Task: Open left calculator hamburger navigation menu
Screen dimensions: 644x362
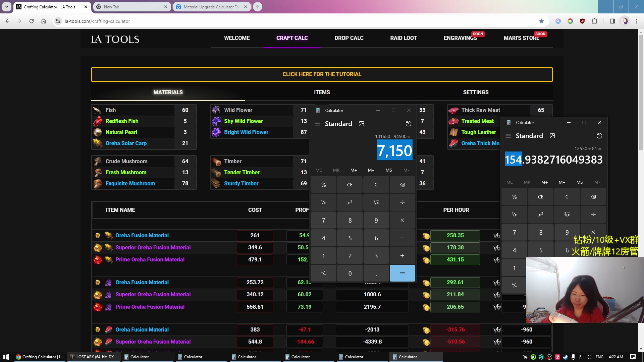Action: point(317,124)
